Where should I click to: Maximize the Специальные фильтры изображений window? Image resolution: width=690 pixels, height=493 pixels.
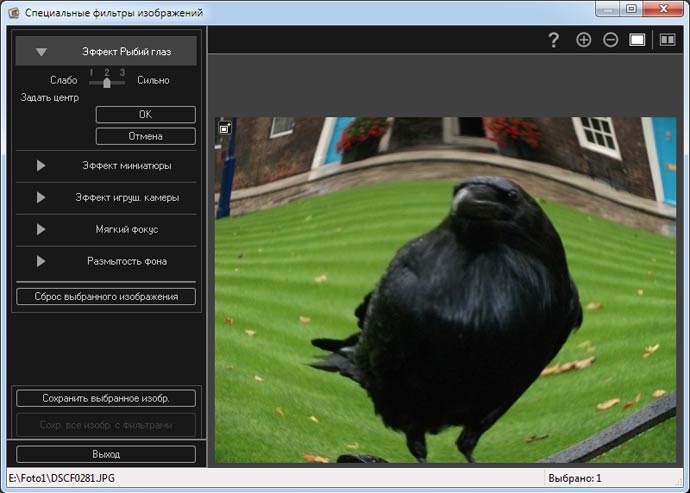click(631, 9)
